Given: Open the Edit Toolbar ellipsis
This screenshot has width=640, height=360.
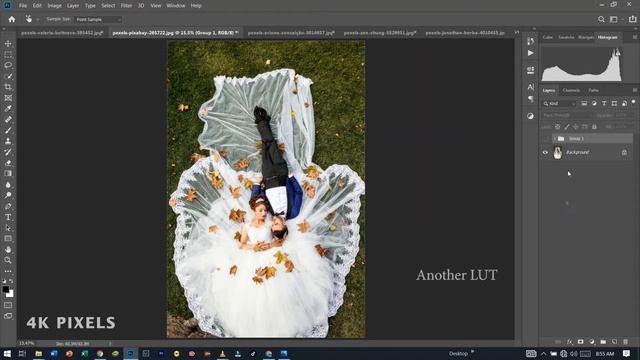Looking at the screenshot, I should (8, 271).
